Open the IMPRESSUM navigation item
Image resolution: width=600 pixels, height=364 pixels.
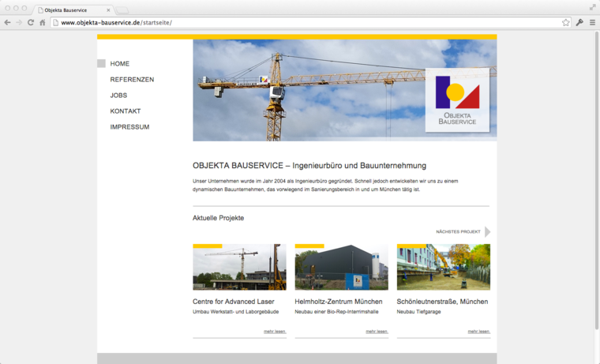point(129,126)
